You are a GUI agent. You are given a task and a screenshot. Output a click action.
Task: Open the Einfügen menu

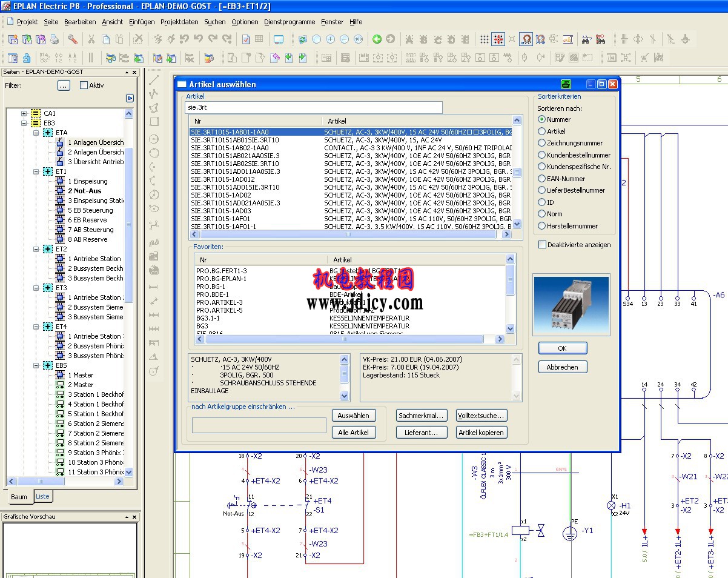(x=142, y=22)
